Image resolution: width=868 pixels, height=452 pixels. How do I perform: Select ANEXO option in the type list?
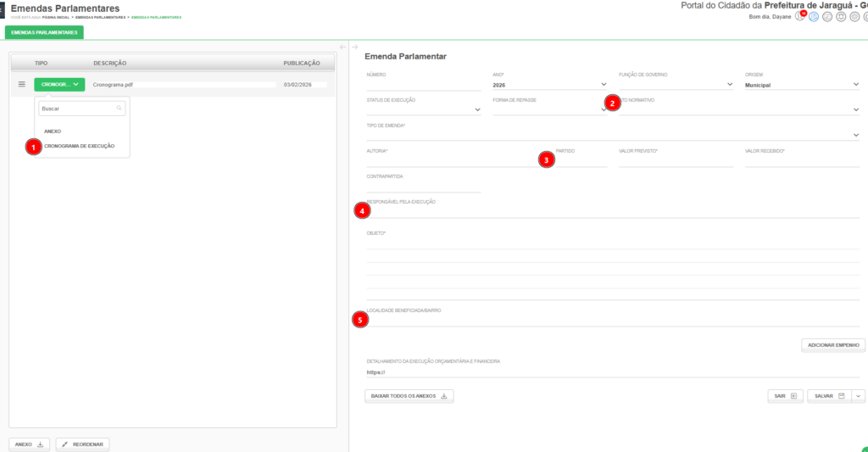53,131
